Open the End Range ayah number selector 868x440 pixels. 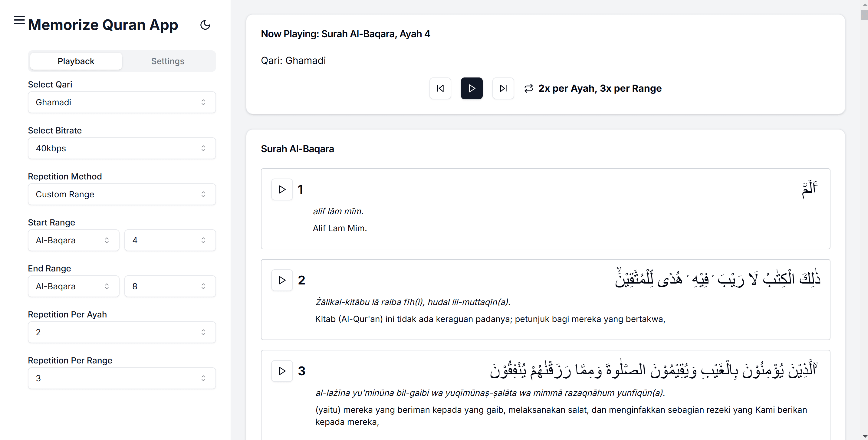[170, 286]
